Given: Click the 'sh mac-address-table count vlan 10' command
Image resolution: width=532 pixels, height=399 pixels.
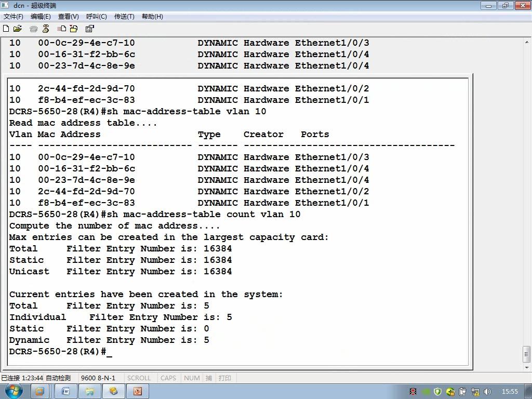Looking at the screenshot, I should pos(204,215).
